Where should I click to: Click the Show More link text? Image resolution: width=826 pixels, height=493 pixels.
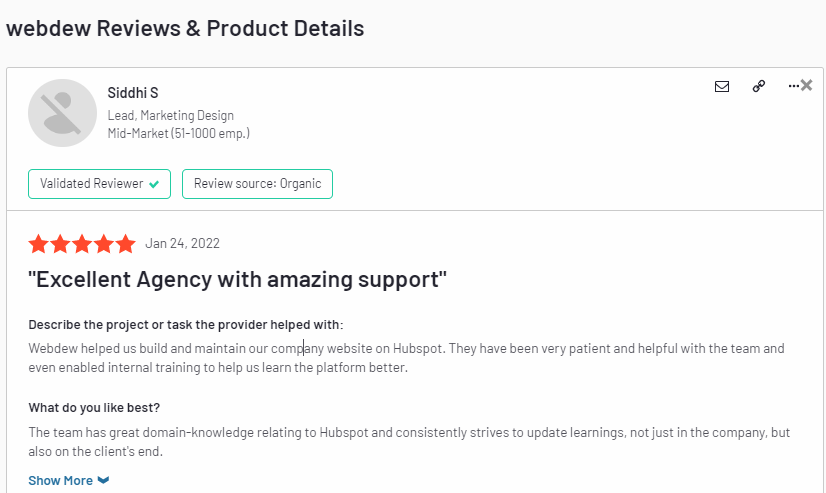pos(60,481)
